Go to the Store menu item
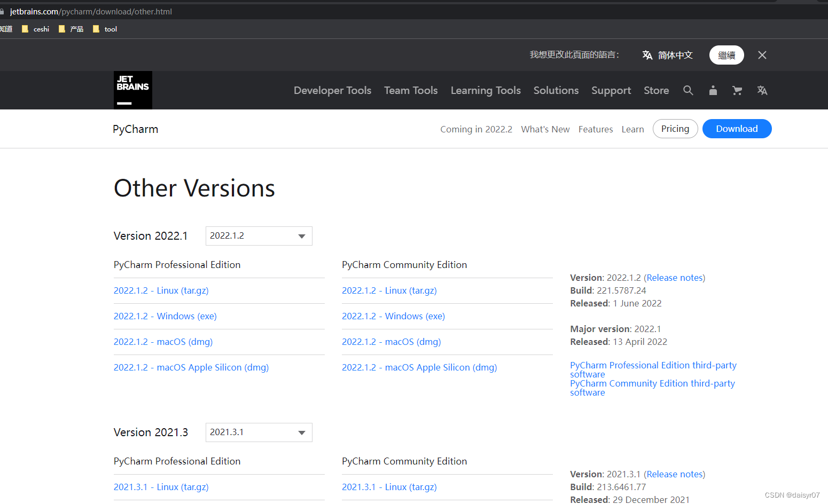Viewport: 828px width, 504px height. click(x=657, y=90)
